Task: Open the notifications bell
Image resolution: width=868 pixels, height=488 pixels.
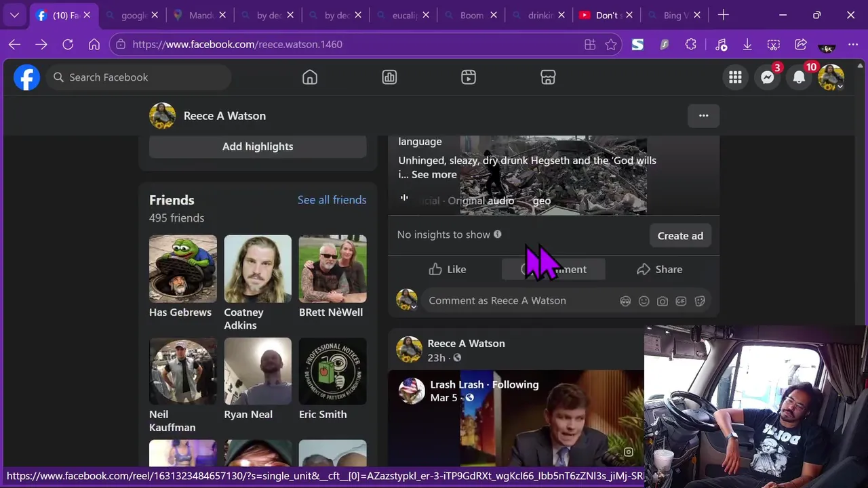Action: [x=800, y=77]
